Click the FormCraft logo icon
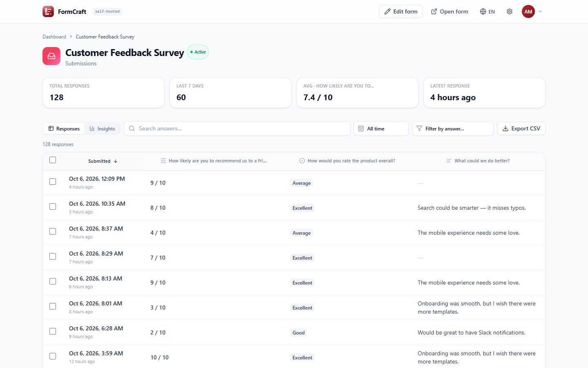 48,11
